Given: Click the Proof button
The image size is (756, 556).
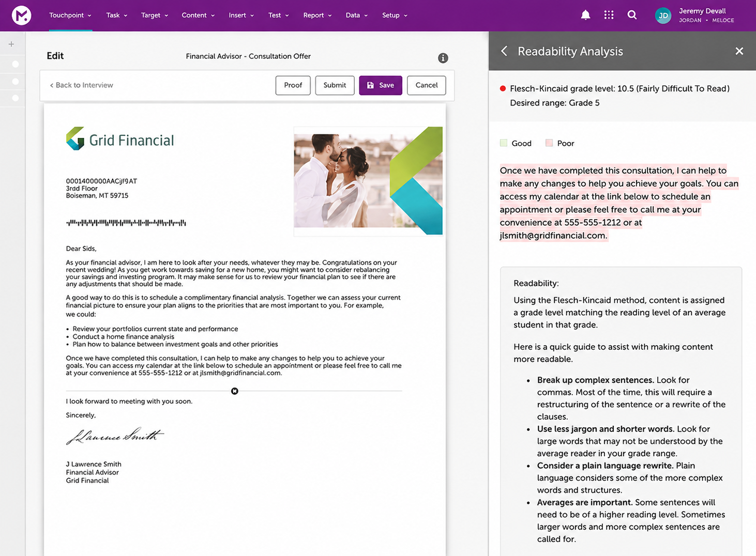Looking at the screenshot, I should tap(293, 85).
